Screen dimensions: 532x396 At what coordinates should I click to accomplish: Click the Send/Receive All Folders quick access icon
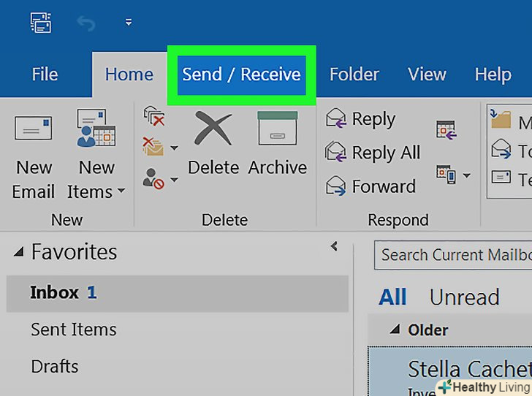pyautogui.click(x=41, y=23)
